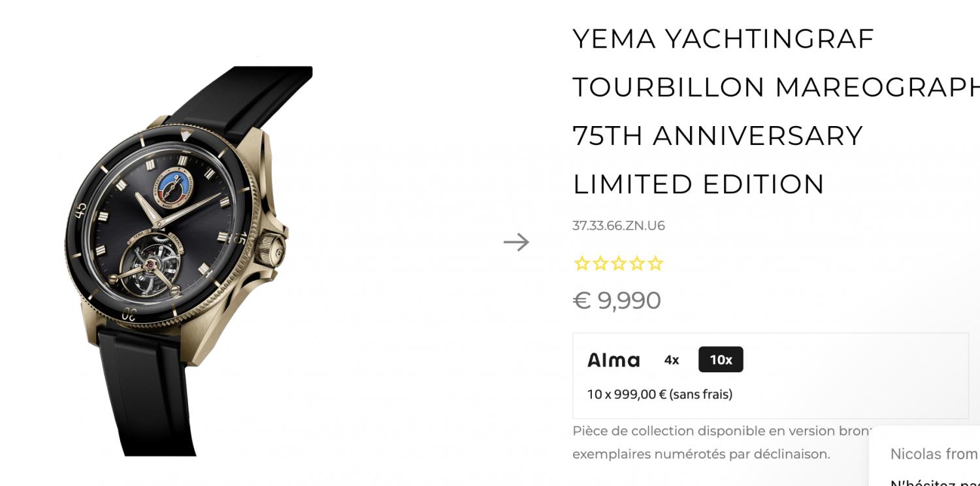Click the N'hésitez pas chat message

(x=934, y=482)
